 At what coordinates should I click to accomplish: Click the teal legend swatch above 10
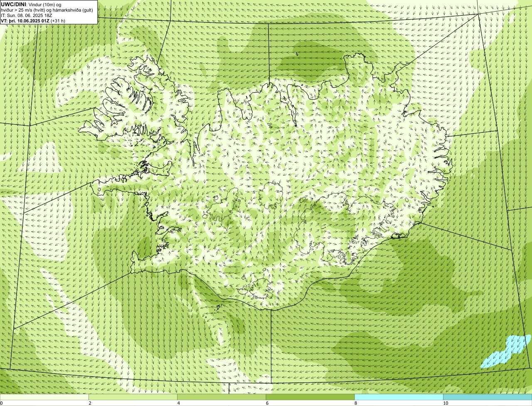click(488, 397)
